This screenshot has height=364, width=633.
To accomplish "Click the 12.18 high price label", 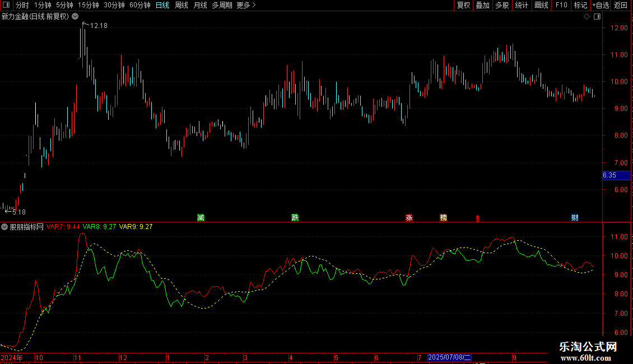I will tap(99, 25).
